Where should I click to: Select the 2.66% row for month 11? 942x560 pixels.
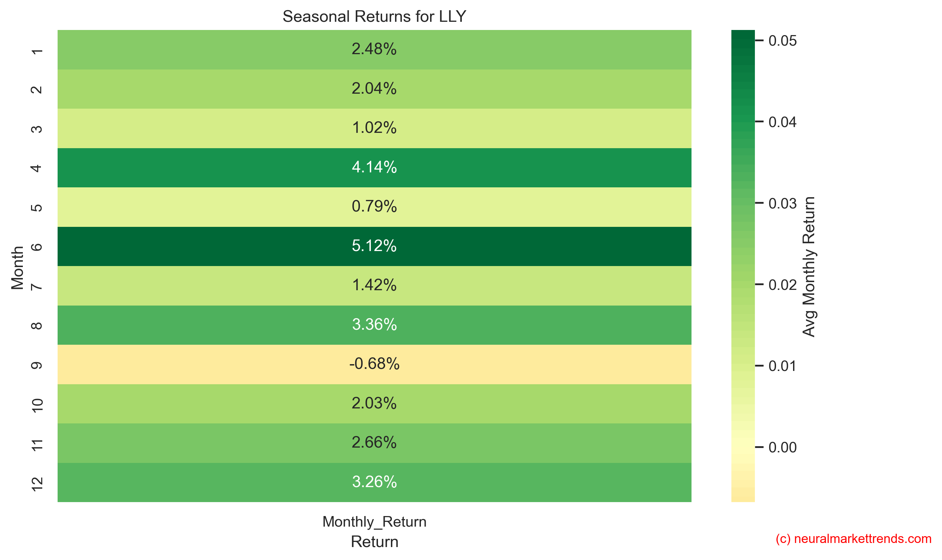tap(374, 442)
